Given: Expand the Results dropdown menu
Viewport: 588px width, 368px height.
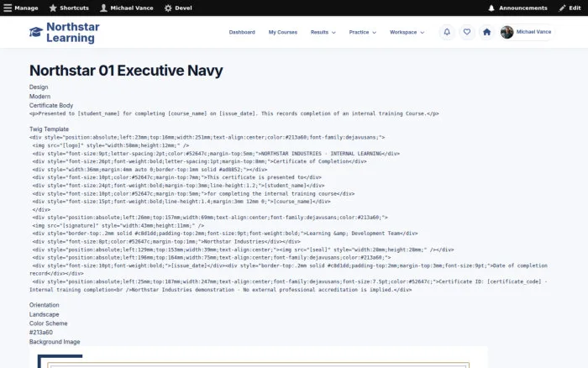Looking at the screenshot, I should pyautogui.click(x=323, y=32).
